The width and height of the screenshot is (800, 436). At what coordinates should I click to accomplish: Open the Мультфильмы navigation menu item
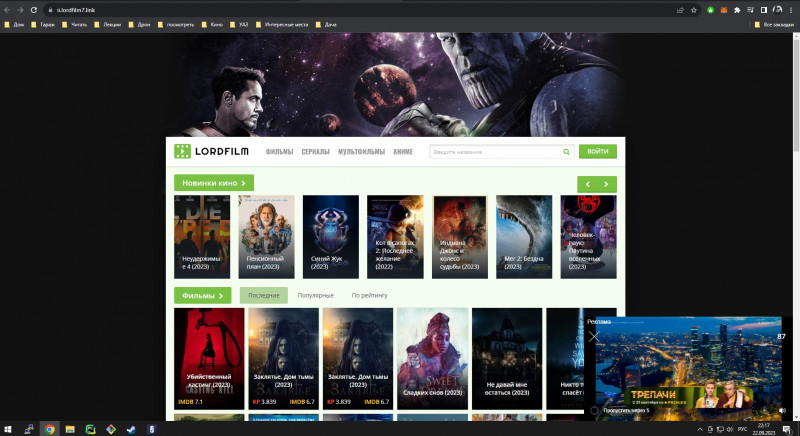click(361, 152)
